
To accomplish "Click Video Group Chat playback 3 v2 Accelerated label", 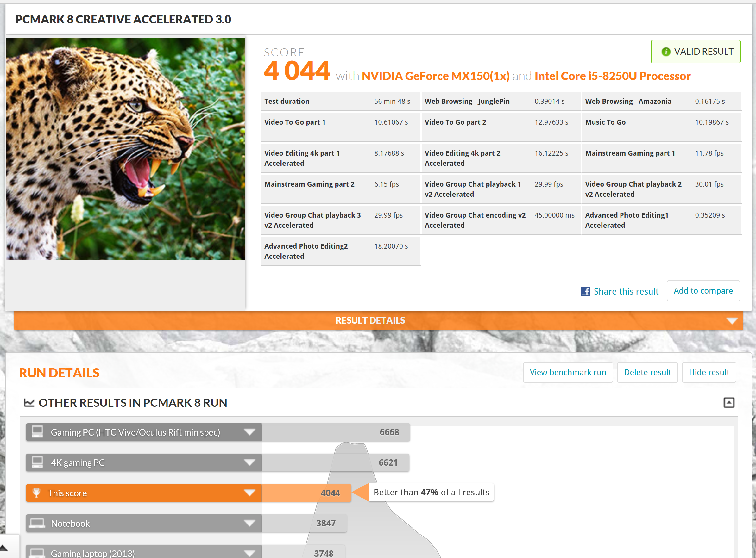I will [312, 220].
